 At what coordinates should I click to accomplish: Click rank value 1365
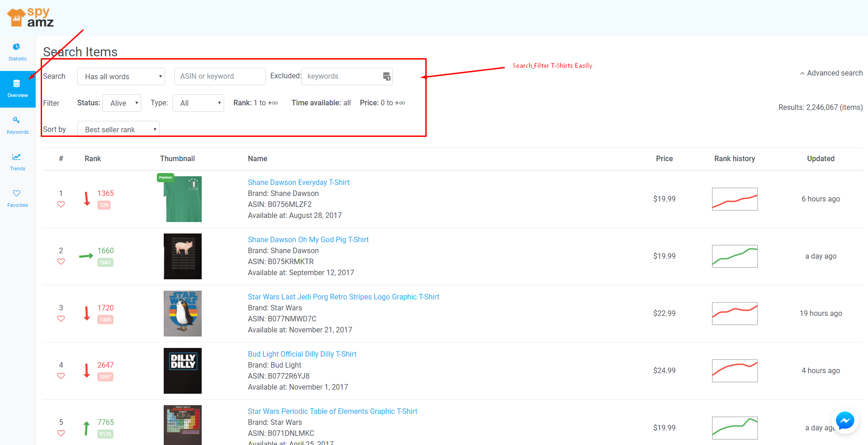point(105,193)
